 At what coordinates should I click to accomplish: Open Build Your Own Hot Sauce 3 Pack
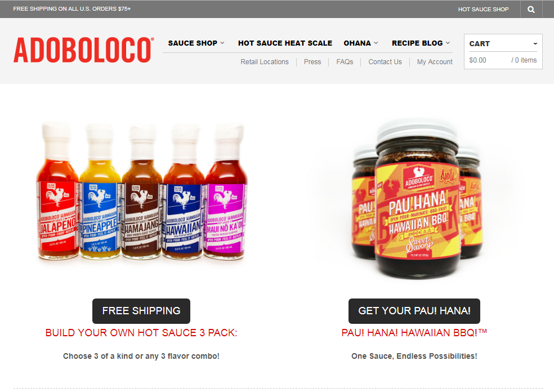pyautogui.click(x=141, y=333)
